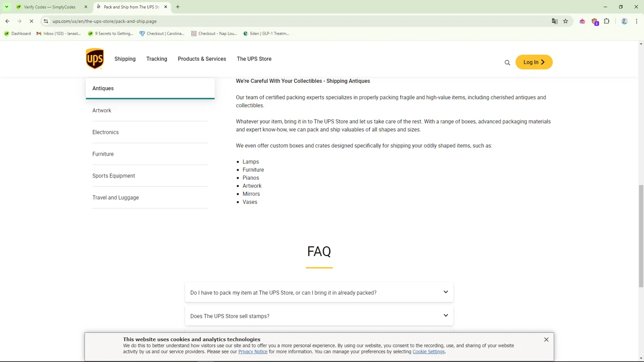This screenshot has height=362, width=644.
Task: Open the Checkout Carolina bookmark
Action: click(x=162, y=33)
